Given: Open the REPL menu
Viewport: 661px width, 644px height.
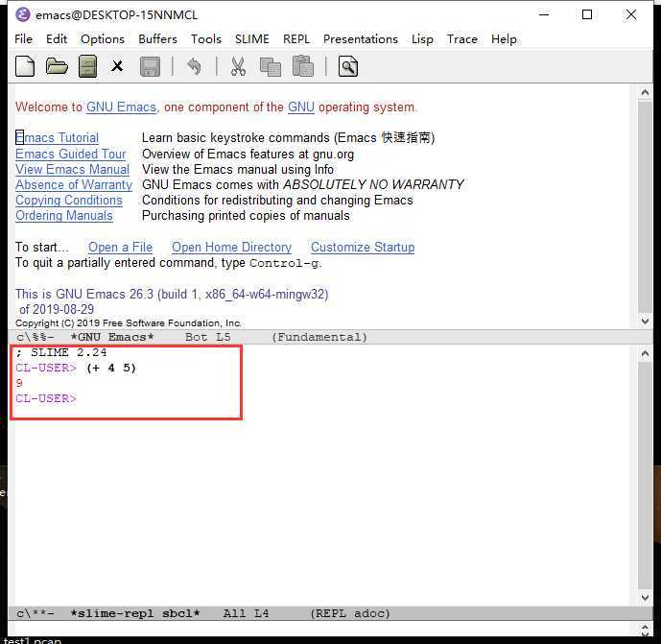Looking at the screenshot, I should (x=296, y=39).
